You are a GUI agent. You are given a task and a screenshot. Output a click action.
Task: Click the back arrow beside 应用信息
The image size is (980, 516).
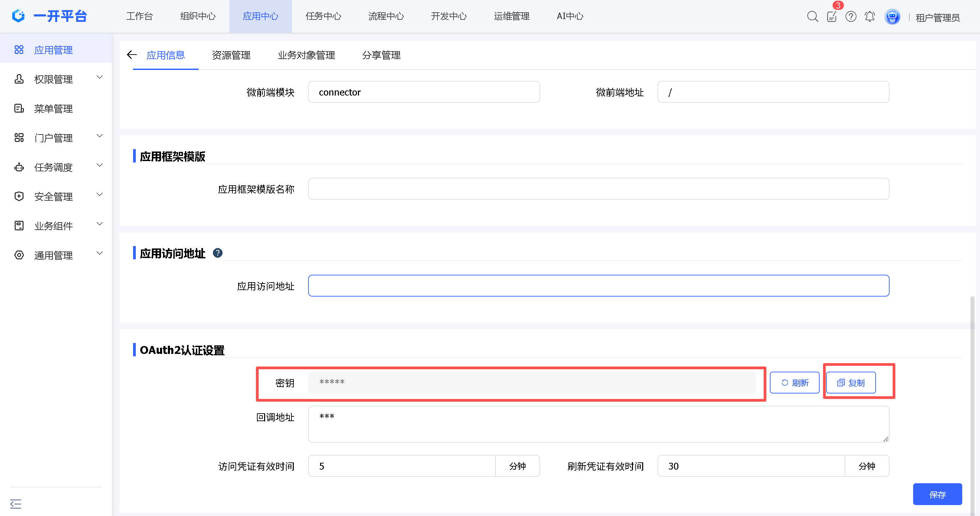point(132,55)
